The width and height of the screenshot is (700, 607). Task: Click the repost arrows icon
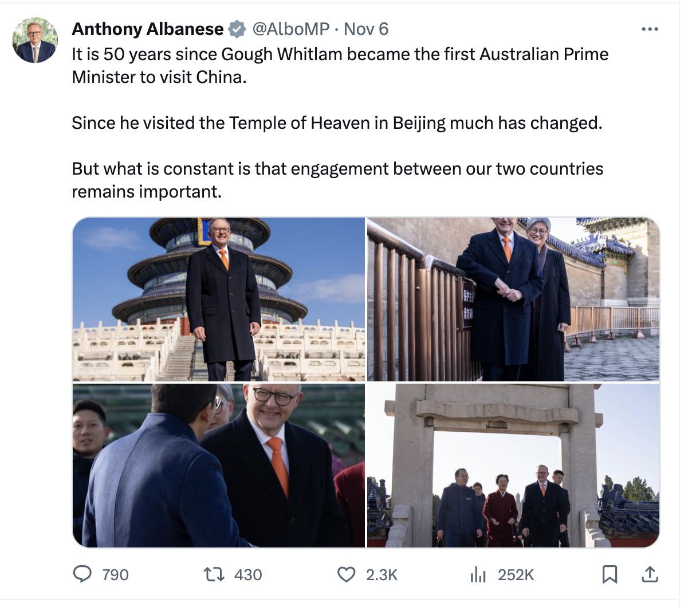tap(214, 574)
